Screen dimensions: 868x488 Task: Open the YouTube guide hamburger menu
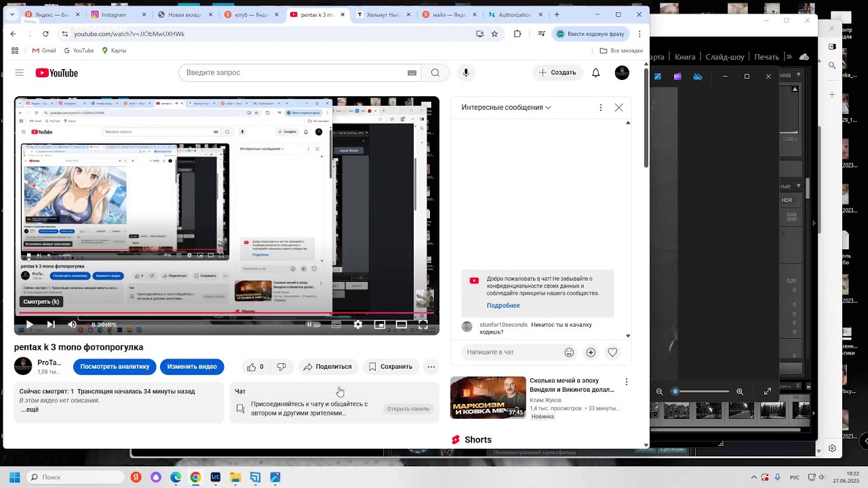tap(19, 73)
